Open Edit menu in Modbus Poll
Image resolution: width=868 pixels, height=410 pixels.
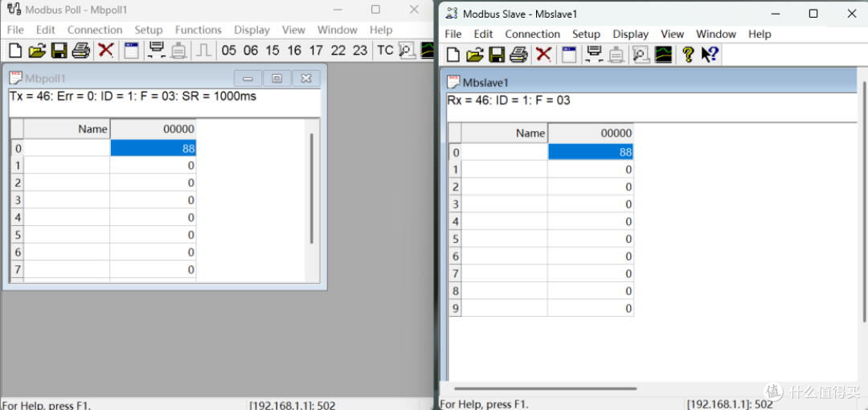pyautogui.click(x=46, y=30)
